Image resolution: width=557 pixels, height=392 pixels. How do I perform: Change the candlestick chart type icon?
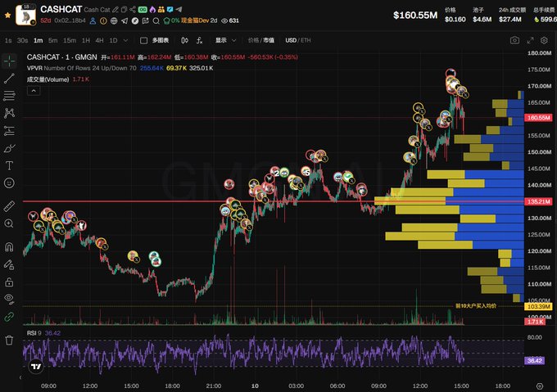[x=184, y=40]
